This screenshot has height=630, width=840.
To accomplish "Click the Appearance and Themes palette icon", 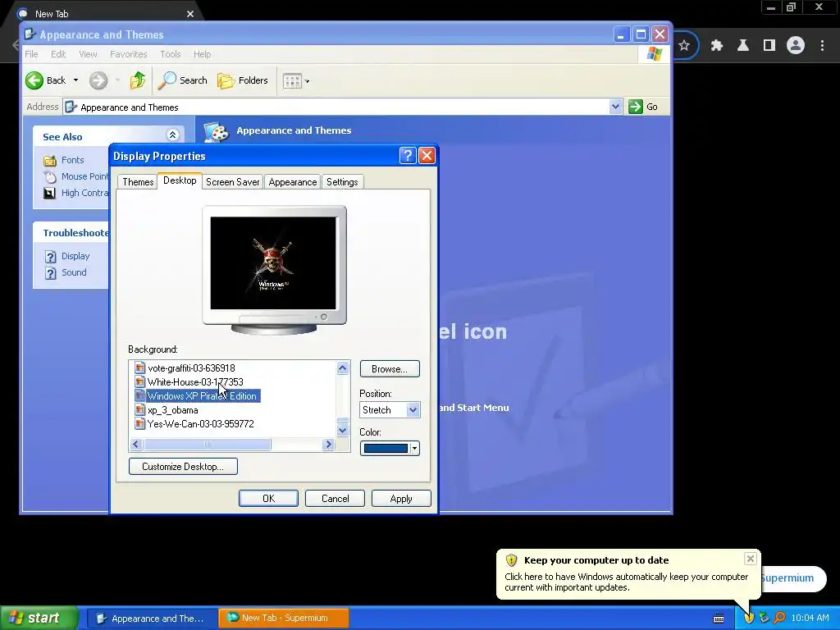I will click(217, 131).
